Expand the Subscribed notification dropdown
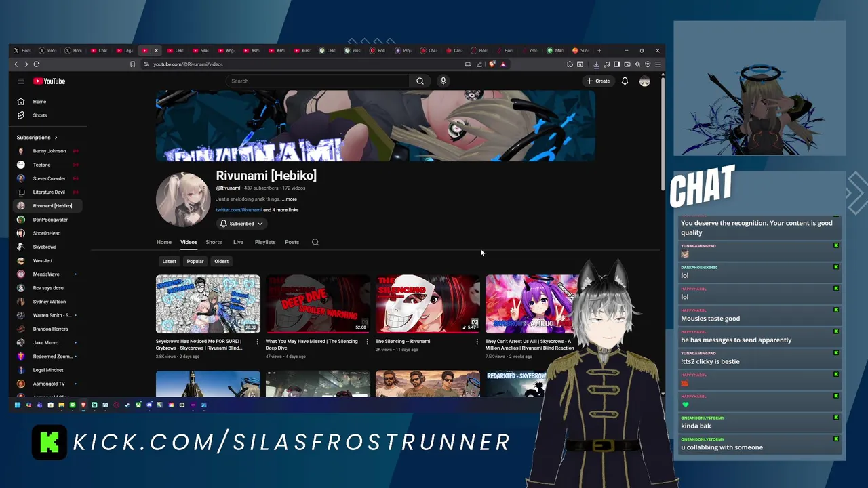868x488 pixels. [x=241, y=224]
